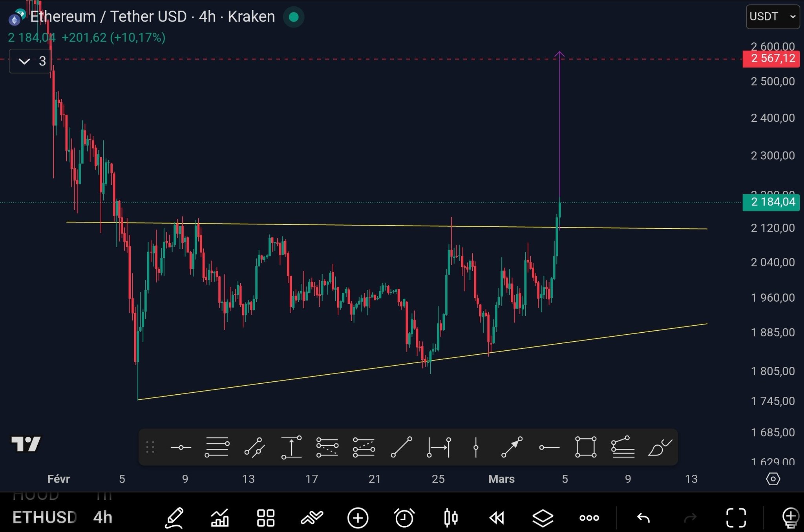Open the USDT currency dropdown
Screen dimensions: 804x532
(772, 17)
